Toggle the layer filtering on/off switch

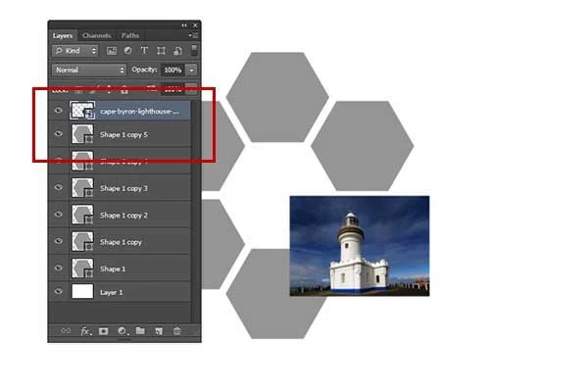[194, 50]
